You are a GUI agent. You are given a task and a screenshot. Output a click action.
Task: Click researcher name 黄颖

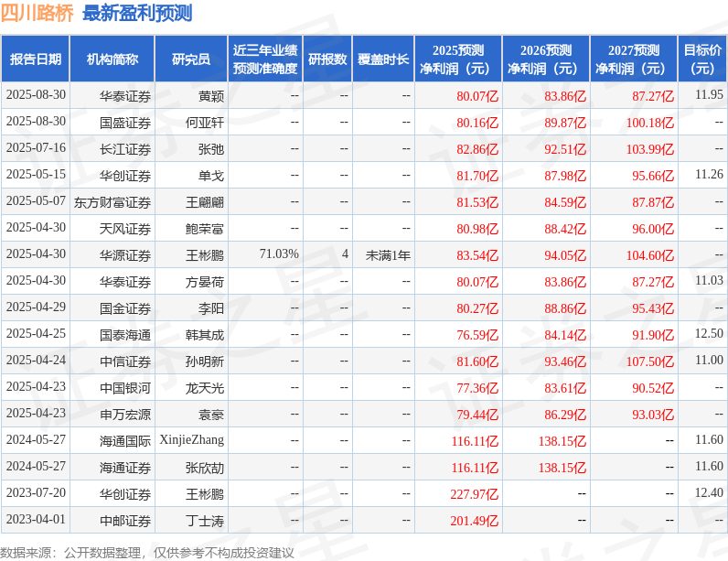tap(211, 96)
